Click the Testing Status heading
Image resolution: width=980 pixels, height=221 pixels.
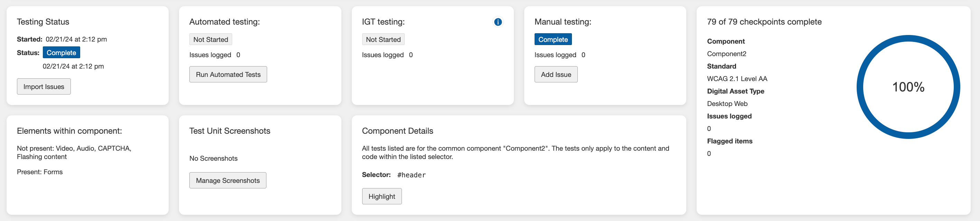(x=43, y=22)
